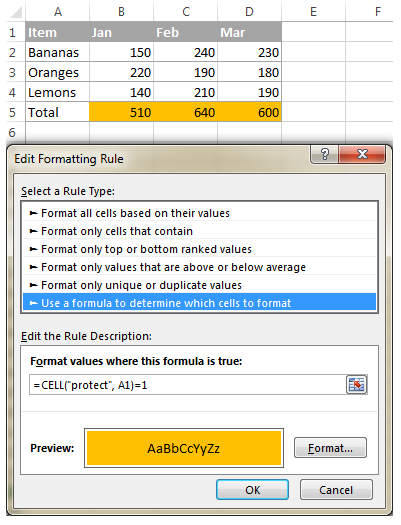
Task: Click the orange preview swatch AaBbCcYyZz
Action: coord(184,448)
